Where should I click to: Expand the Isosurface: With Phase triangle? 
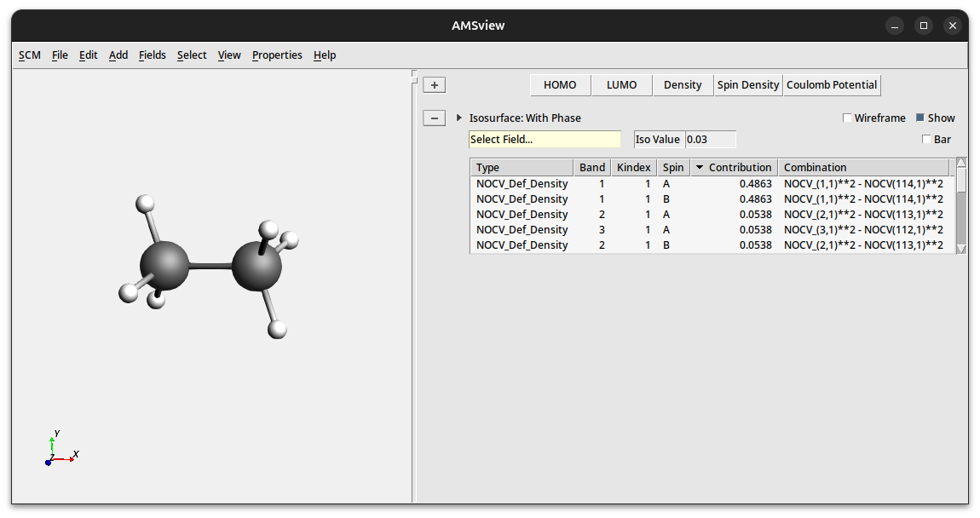click(x=459, y=118)
